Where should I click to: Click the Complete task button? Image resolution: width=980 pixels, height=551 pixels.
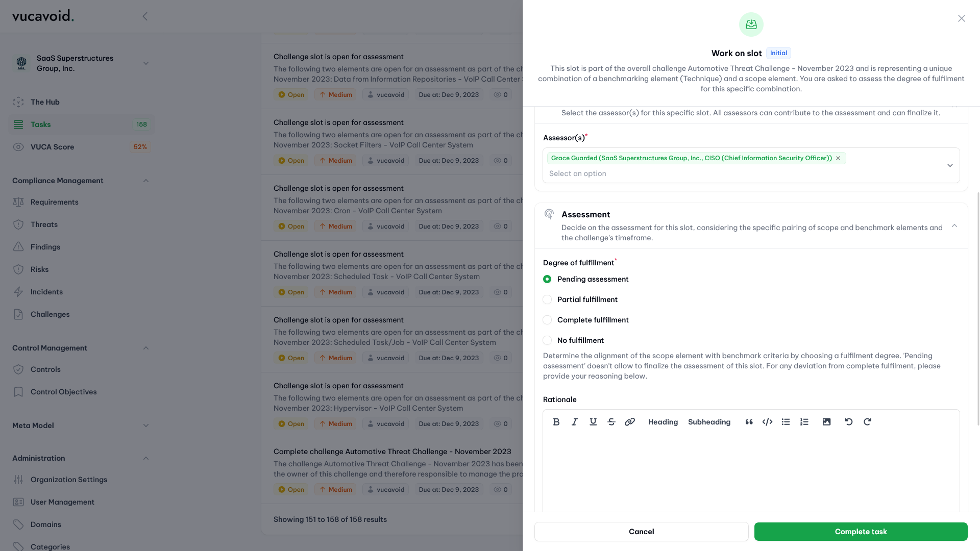tap(861, 532)
